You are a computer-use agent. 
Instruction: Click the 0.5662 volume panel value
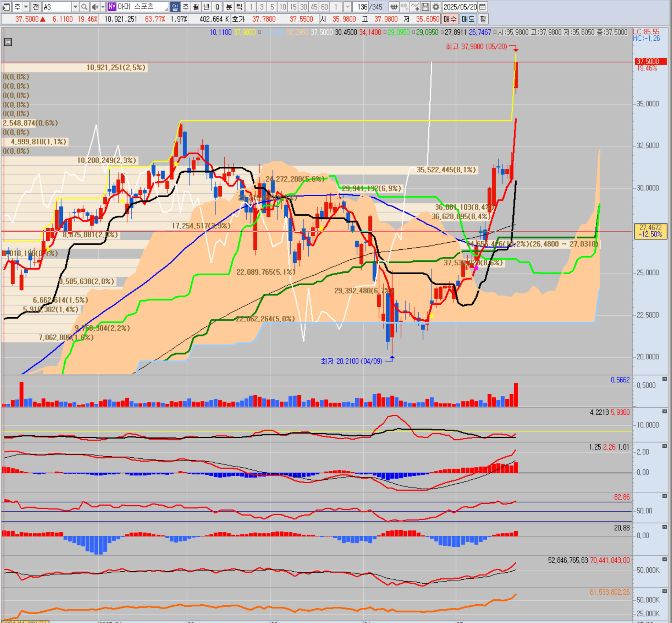point(620,380)
